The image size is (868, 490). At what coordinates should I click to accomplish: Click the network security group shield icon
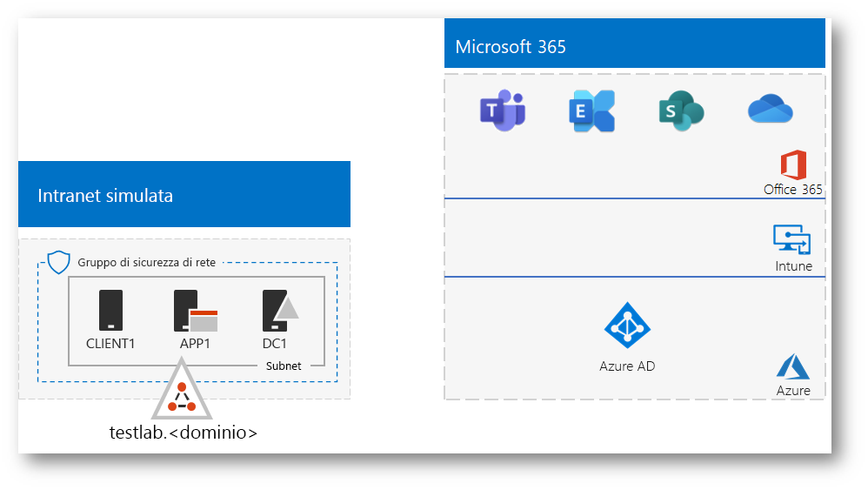tap(58, 262)
